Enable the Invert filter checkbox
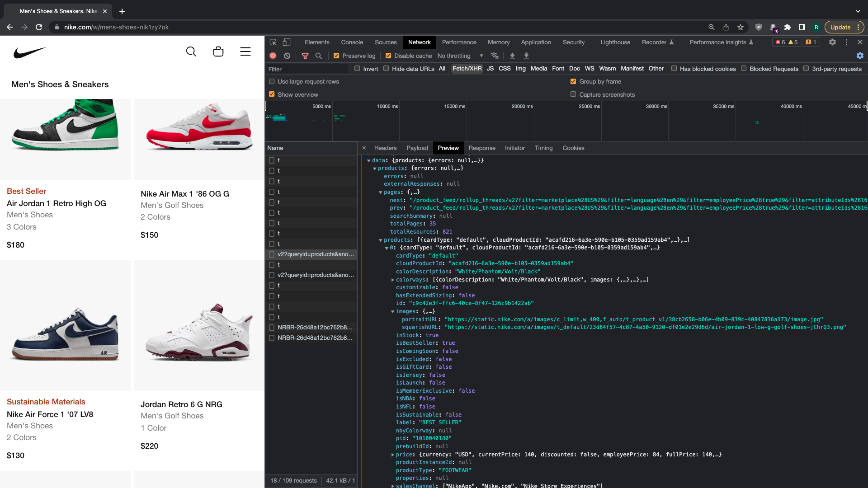 tap(357, 69)
